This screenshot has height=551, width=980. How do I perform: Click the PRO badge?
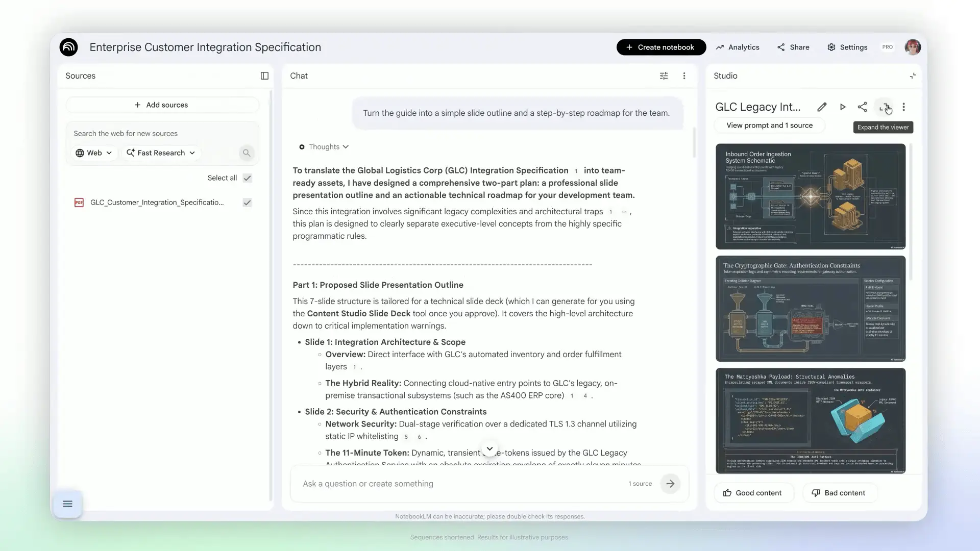pos(888,47)
